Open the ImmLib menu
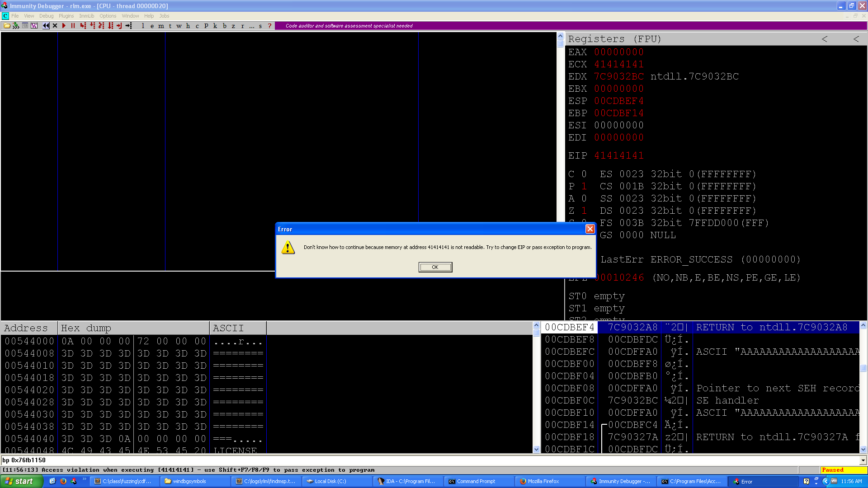This screenshot has width=868, height=488. 87,16
